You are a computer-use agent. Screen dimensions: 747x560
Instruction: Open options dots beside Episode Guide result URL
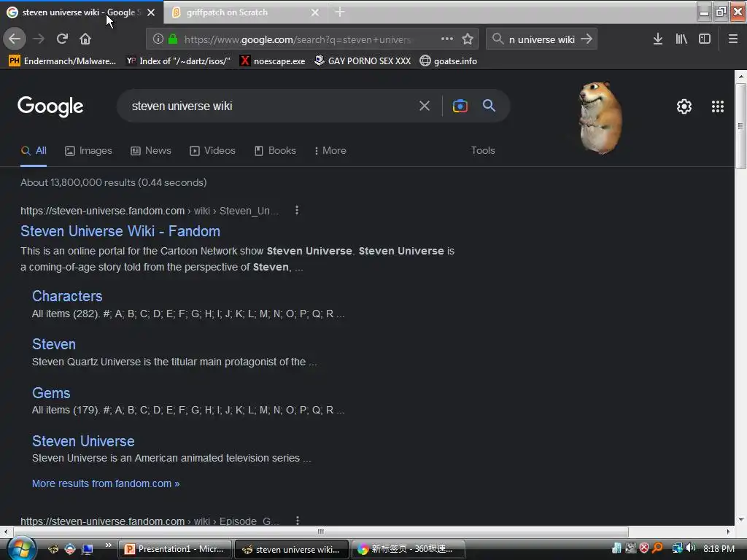tap(298, 521)
